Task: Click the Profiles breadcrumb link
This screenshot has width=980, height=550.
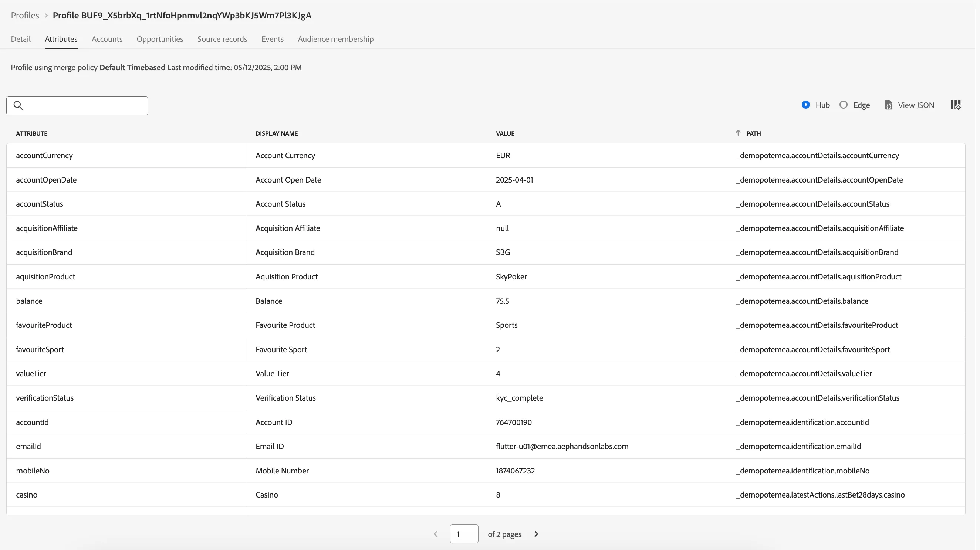Action: 25,15
